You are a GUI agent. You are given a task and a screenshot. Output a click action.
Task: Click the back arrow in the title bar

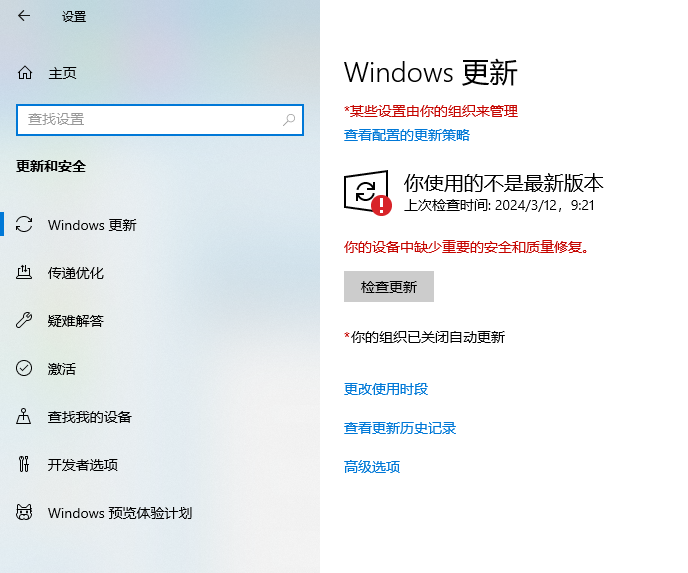(24, 16)
